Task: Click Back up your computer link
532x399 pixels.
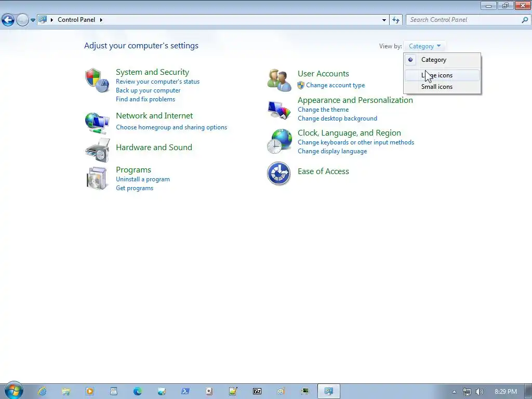Action: [148, 90]
